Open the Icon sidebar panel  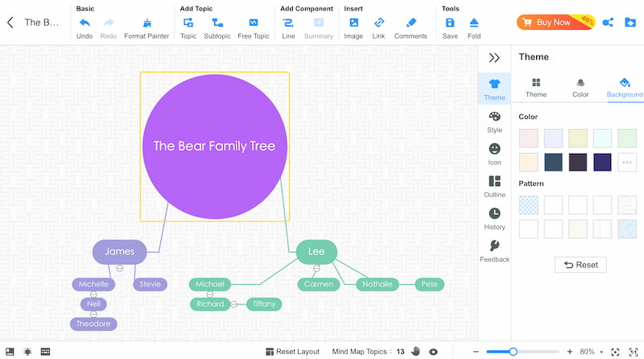(x=494, y=155)
